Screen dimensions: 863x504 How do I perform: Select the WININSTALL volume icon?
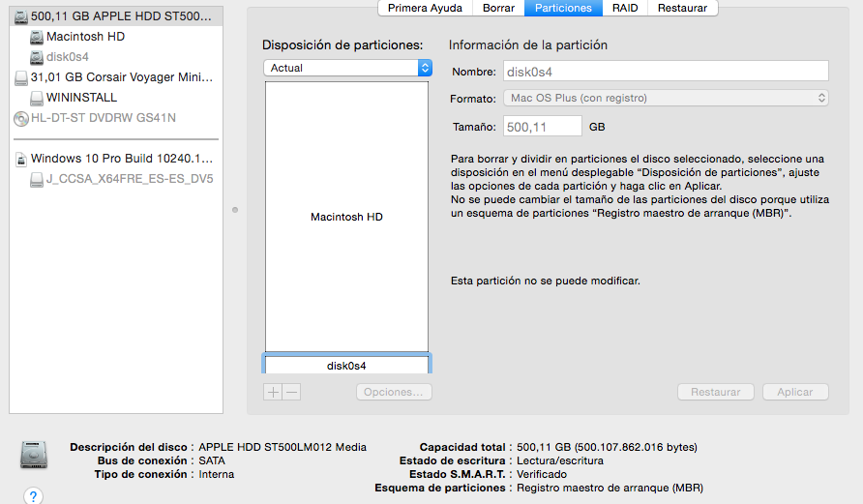37,99
